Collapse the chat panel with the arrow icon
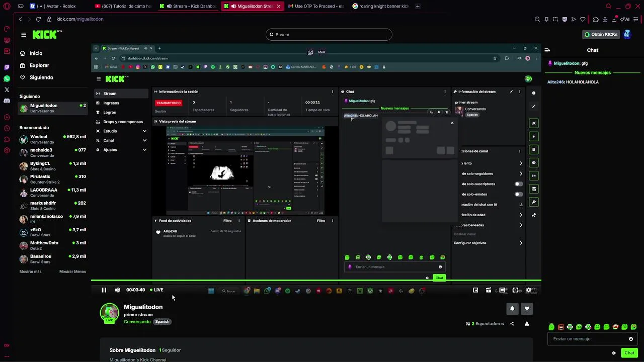Viewport: 644px width, 362px height. pyautogui.click(x=547, y=50)
